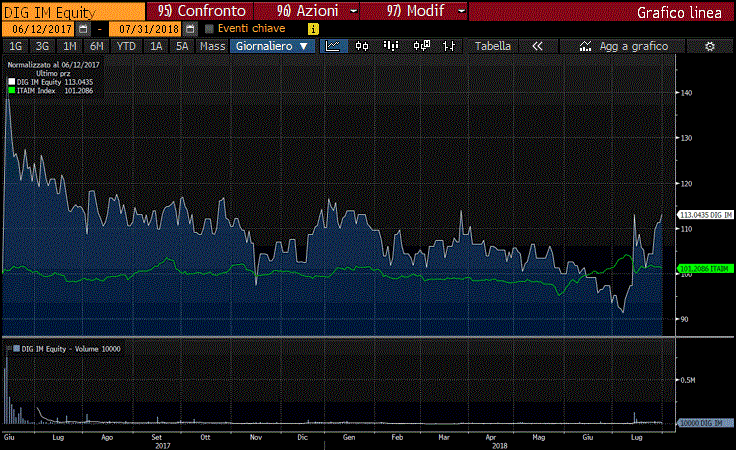
Task: Open chart settings gear icon
Action: point(709,46)
